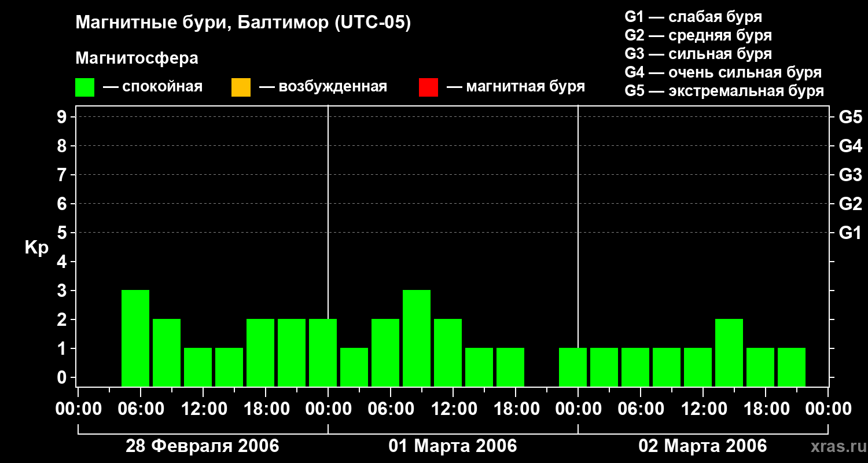This screenshot has height=463, width=868.
Task: Click the 5 tick label on the Kp axis
Action: [63, 233]
